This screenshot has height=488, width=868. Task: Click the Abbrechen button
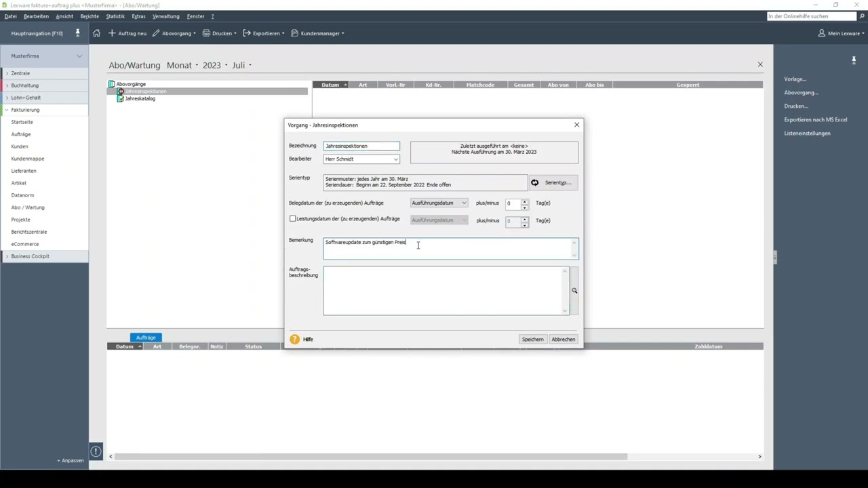563,339
